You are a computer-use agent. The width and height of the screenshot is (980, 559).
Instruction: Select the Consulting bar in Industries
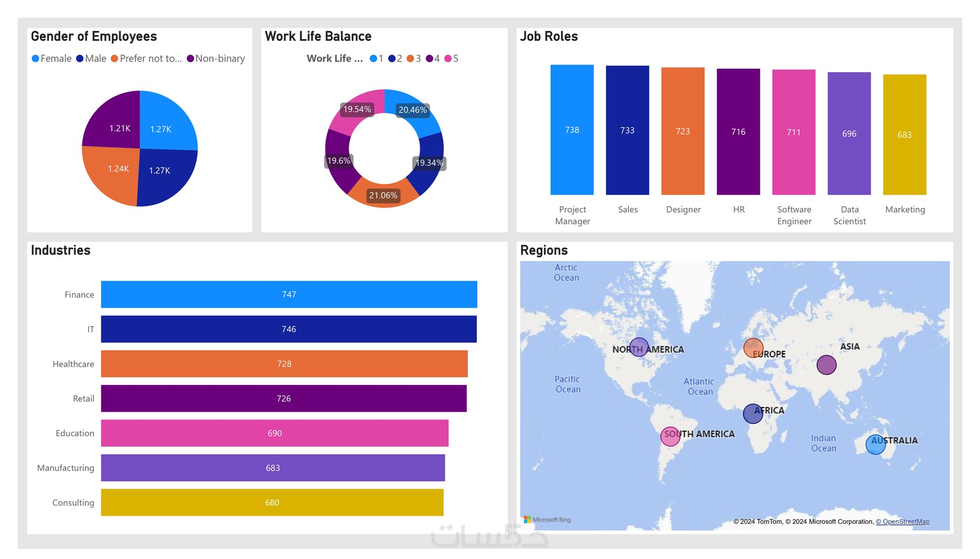coord(271,503)
